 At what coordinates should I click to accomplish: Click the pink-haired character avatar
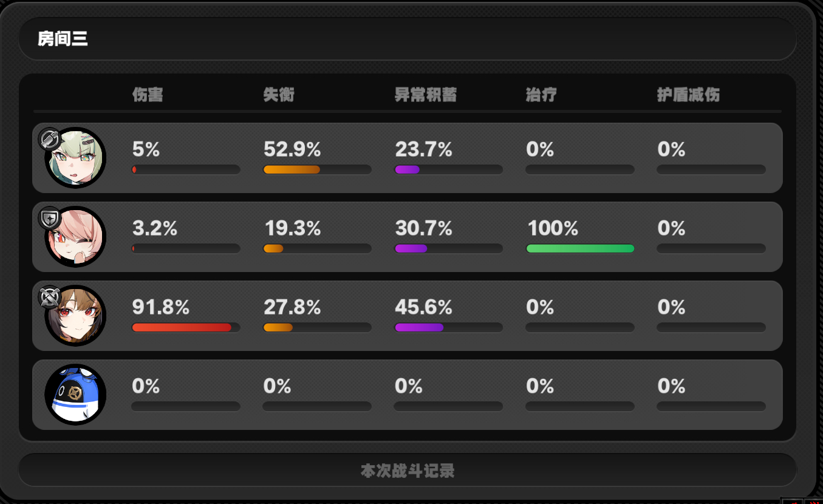click(x=75, y=237)
